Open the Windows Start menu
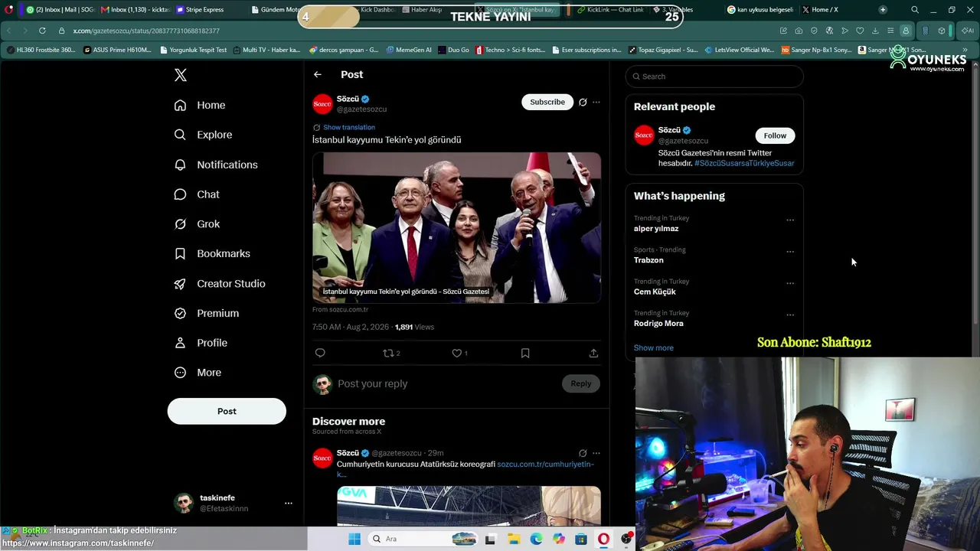Viewport: 980px width, 551px height. [x=354, y=539]
